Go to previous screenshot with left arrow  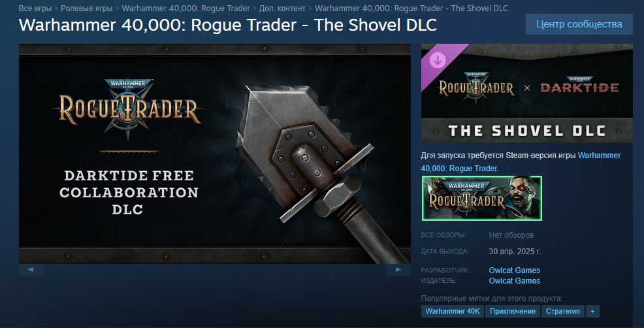31,270
